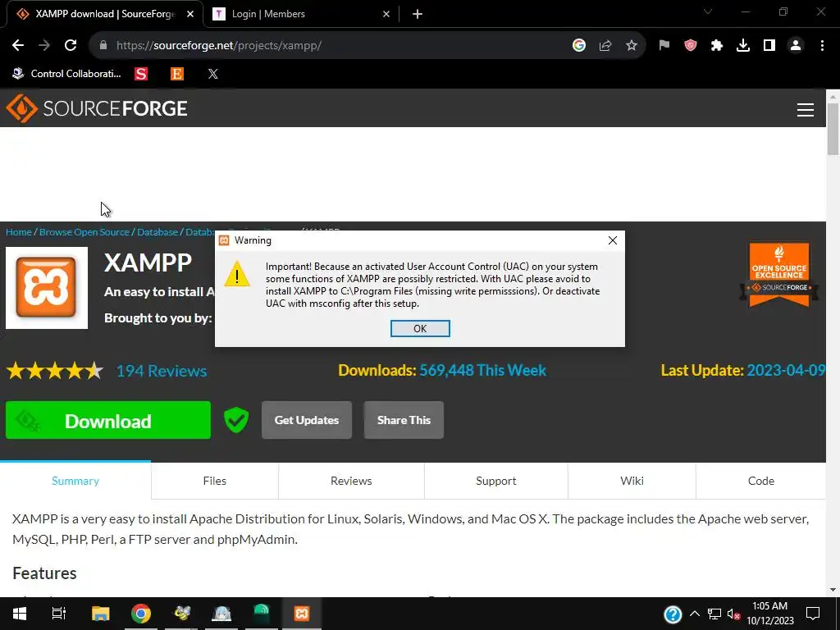Select the Reviews tab
This screenshot has width=840, height=630.
[x=351, y=481]
